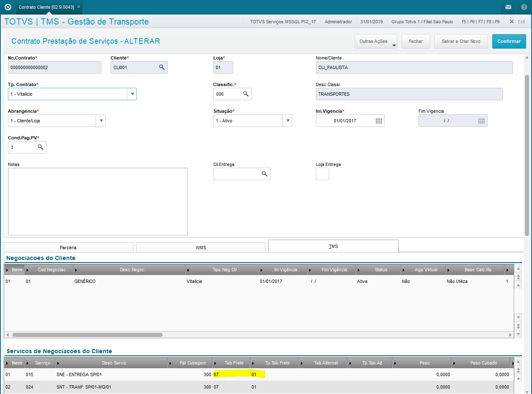Click Ini Vigência column header in Negociacoes
This screenshot has width=532, height=394.
pos(283,270)
